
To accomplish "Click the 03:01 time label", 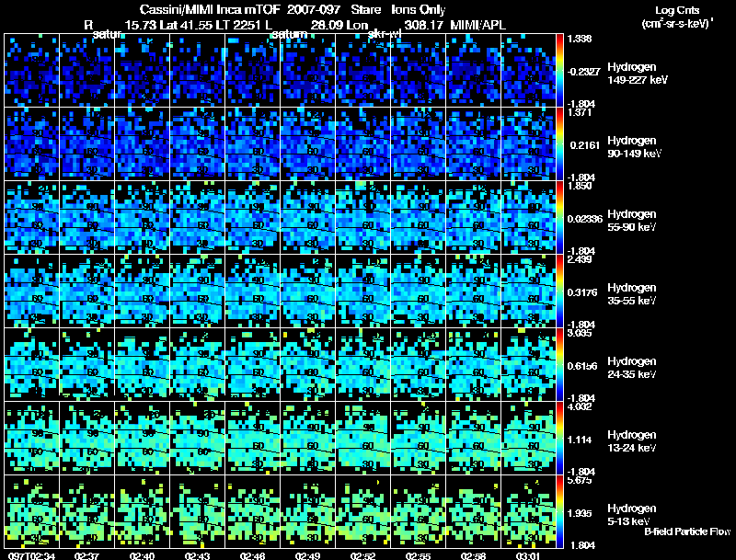I will 528,555.
